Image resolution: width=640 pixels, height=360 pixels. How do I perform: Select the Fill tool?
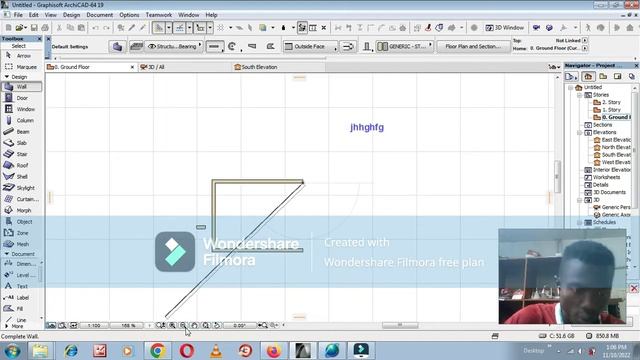tap(20, 309)
